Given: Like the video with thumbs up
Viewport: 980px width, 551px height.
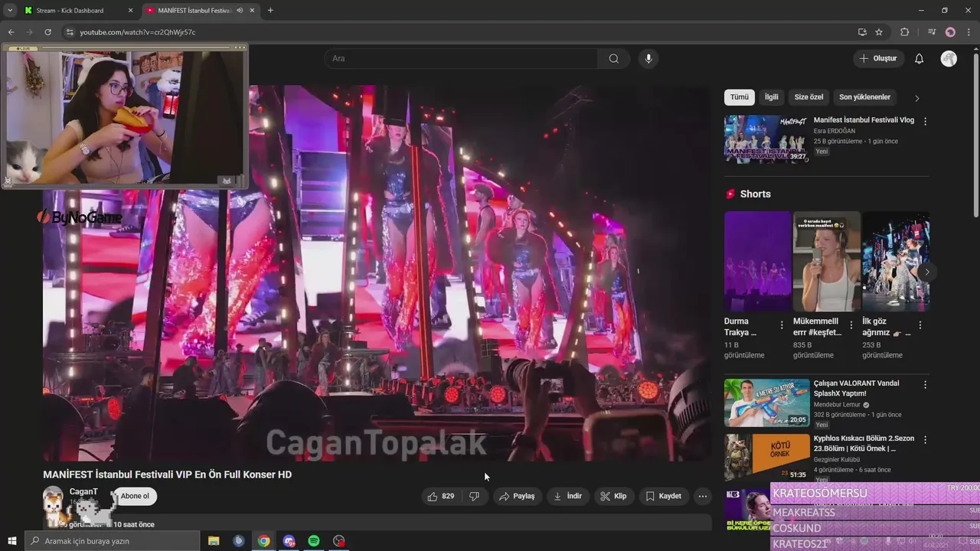Looking at the screenshot, I should click(441, 496).
